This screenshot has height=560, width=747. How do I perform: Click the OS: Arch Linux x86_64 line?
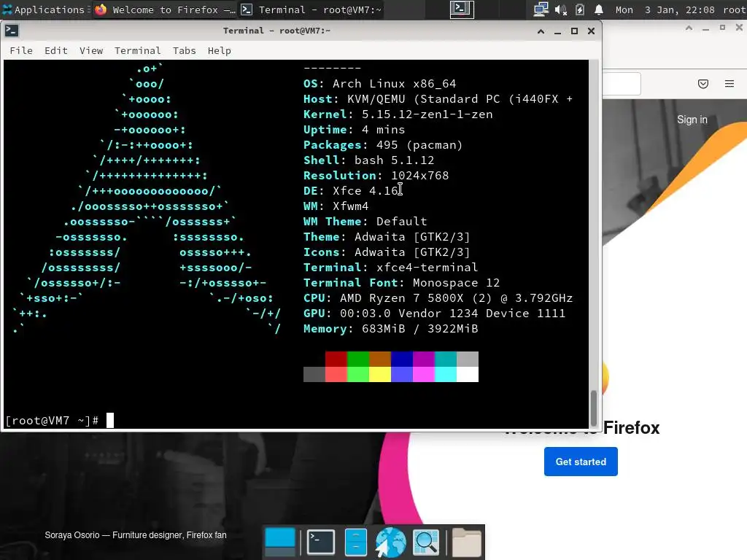(x=379, y=84)
